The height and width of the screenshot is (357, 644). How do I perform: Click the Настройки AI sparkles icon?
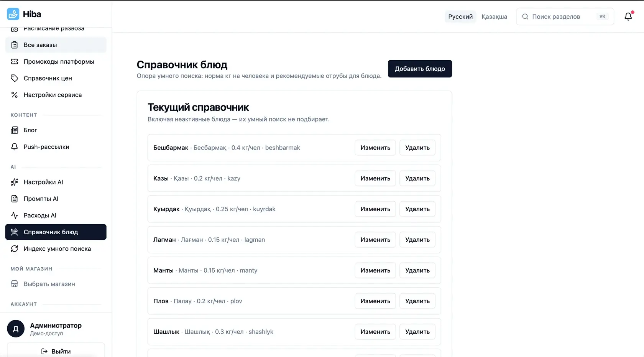[15, 182]
